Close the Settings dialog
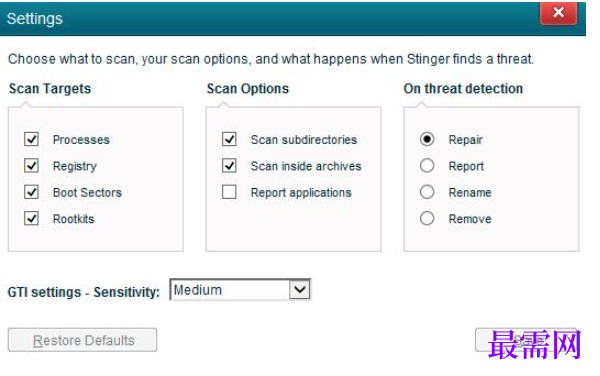The image size is (600, 376). point(559,13)
